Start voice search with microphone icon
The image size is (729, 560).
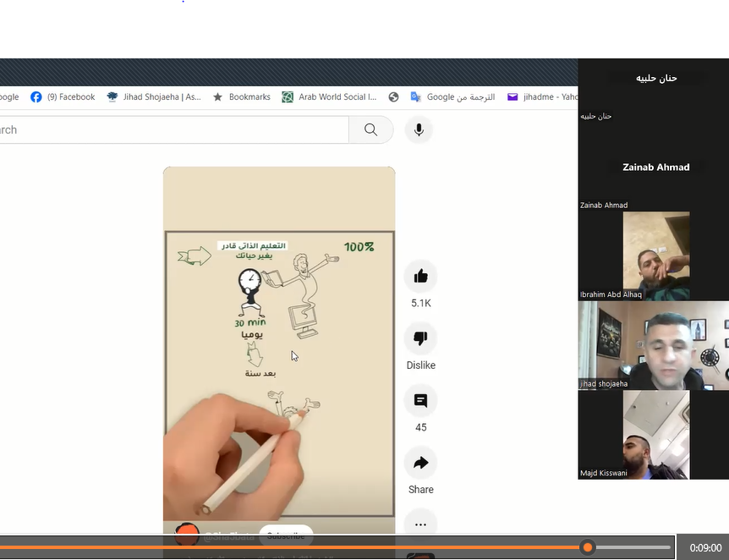click(x=419, y=129)
